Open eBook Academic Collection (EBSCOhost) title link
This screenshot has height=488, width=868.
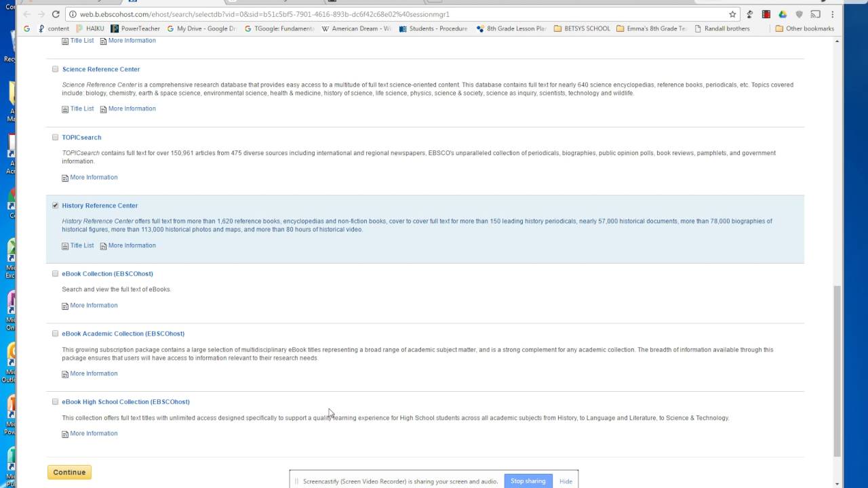[x=123, y=333]
